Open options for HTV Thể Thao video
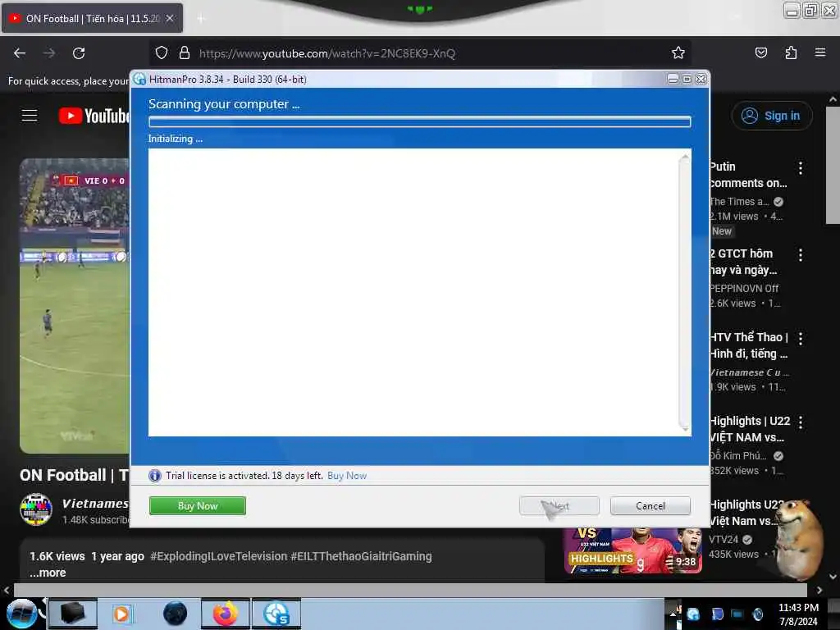 [801, 339]
